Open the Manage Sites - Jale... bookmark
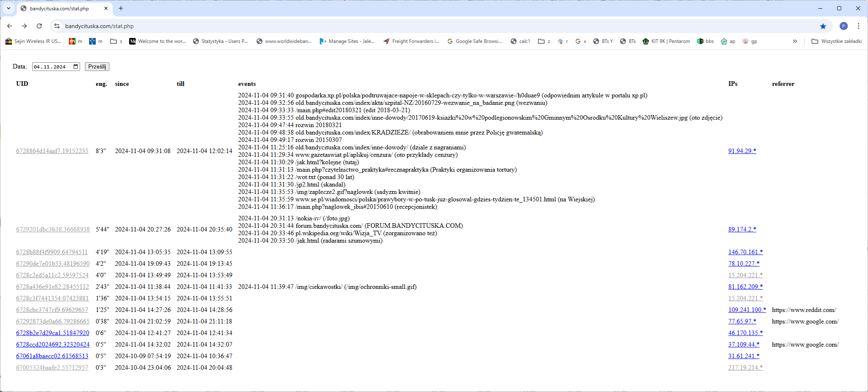The height and width of the screenshot is (392, 868). (347, 41)
